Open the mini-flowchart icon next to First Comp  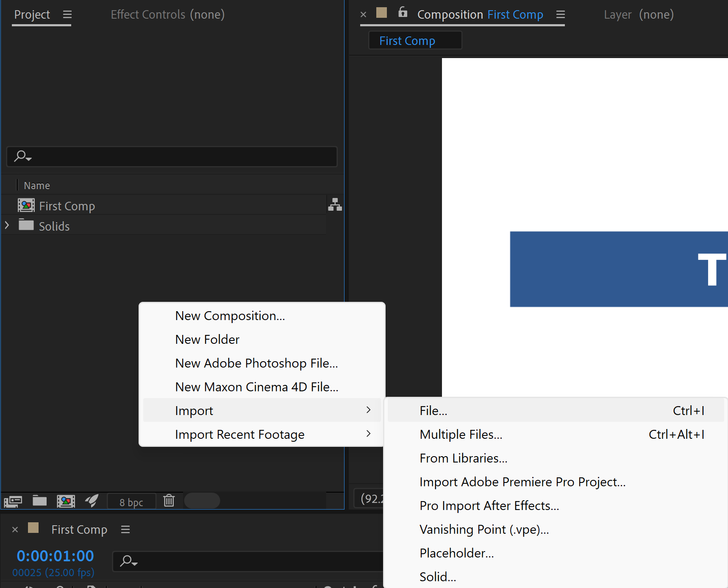tap(335, 205)
